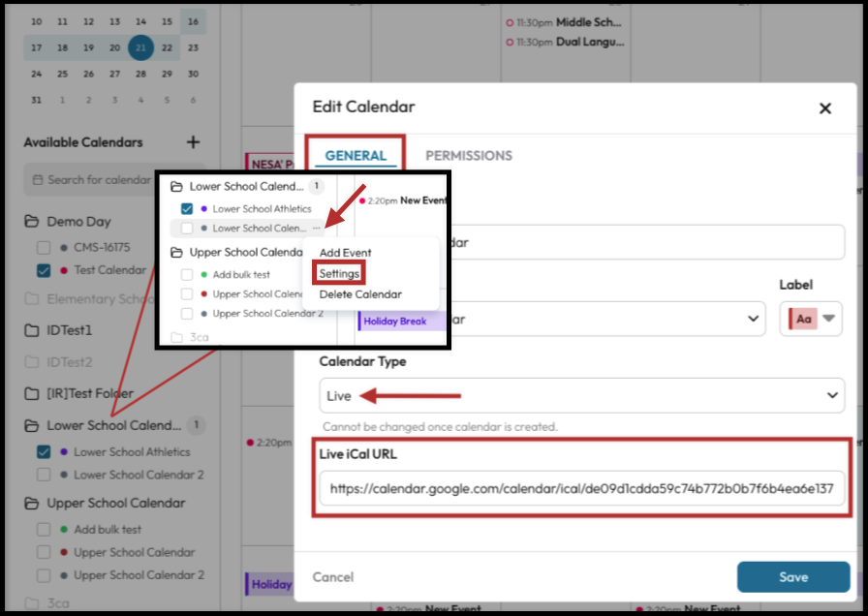Click the Demo Day folder icon
This screenshot has width=868, height=616.
32,222
